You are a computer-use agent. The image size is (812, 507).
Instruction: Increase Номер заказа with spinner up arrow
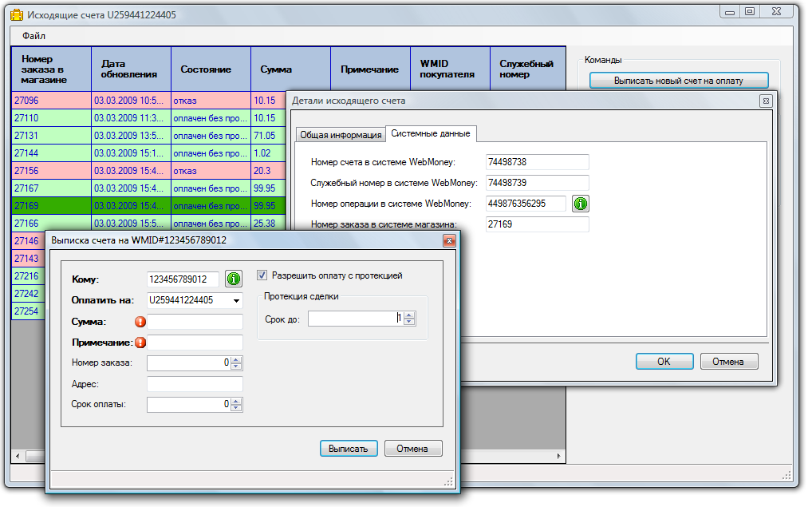237,359
